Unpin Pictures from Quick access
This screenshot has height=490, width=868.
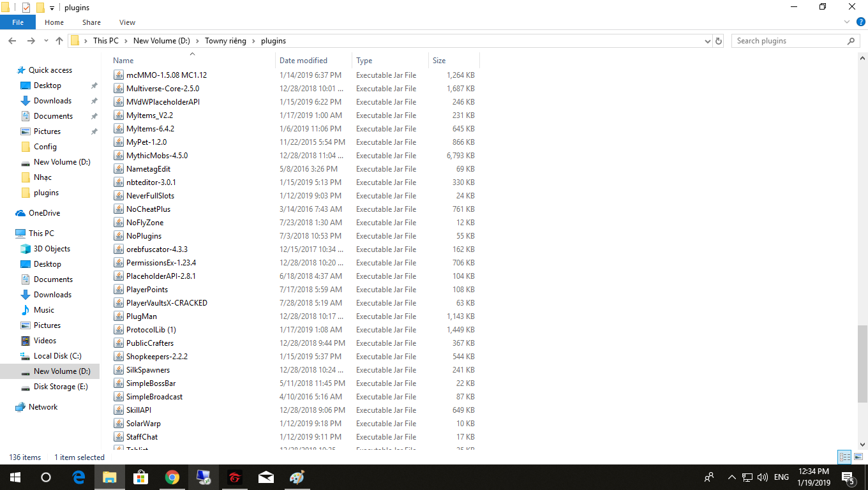[94, 131]
